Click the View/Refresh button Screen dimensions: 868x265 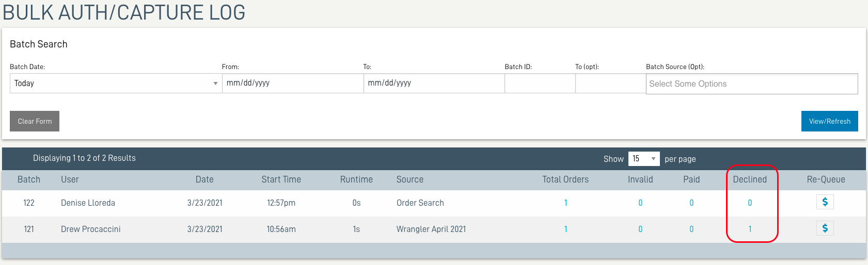[830, 121]
